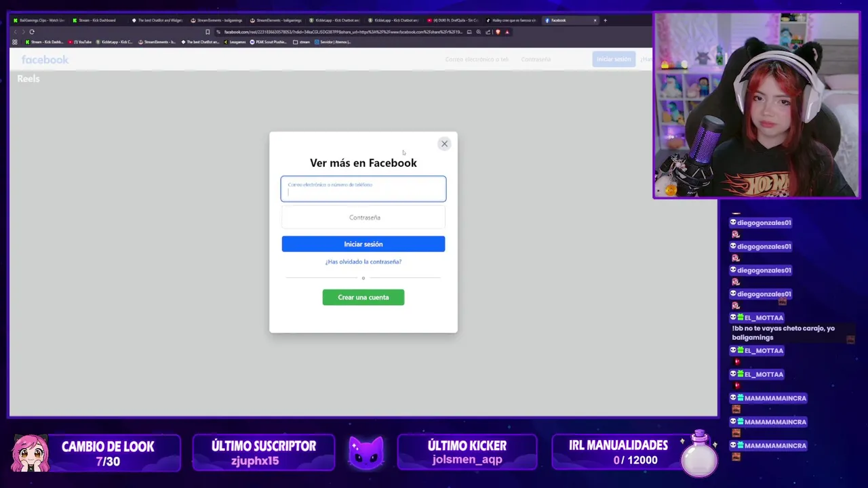Open the Brave Shields lion icon
This screenshot has width=868, height=488.
click(x=498, y=32)
